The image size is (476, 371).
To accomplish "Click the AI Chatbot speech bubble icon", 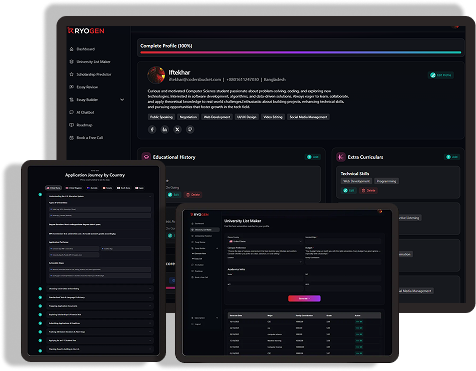I will pos(71,112).
